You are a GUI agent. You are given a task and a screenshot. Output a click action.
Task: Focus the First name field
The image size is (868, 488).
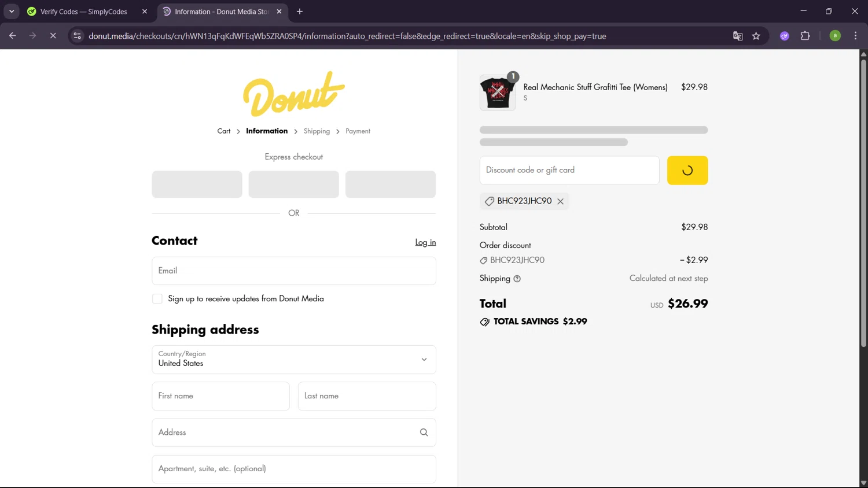click(x=220, y=396)
